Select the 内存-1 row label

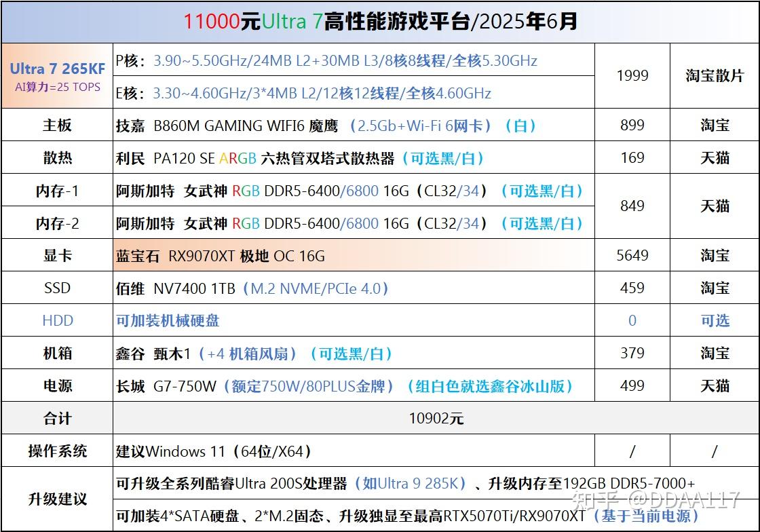(57, 191)
